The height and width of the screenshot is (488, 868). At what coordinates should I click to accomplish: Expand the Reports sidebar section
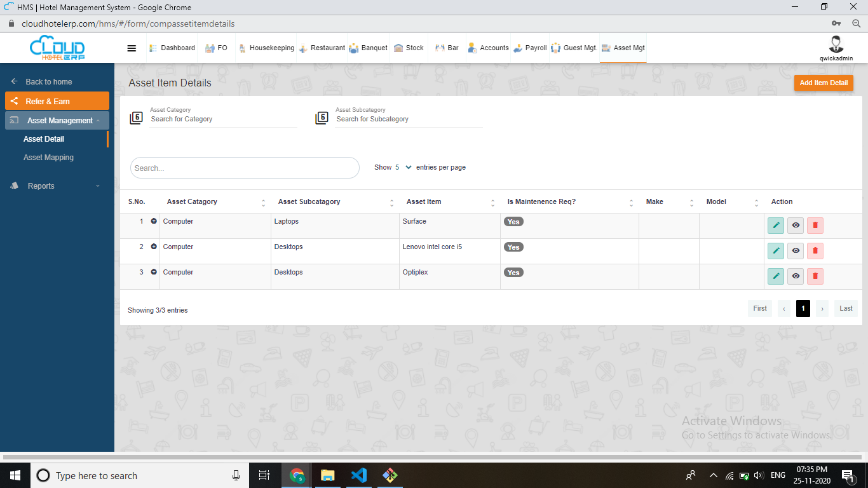(x=56, y=186)
